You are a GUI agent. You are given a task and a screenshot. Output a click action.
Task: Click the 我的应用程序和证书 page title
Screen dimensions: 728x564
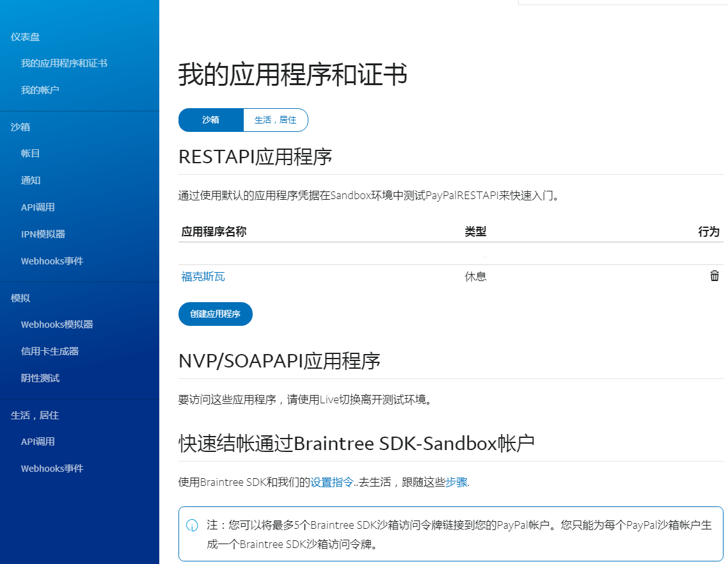pyautogui.click(x=293, y=74)
